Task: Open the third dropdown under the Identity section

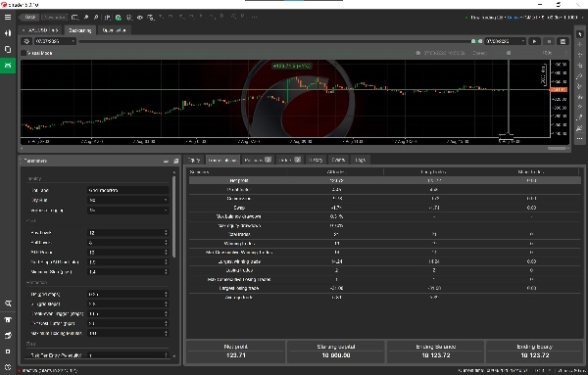Action: coord(127,211)
